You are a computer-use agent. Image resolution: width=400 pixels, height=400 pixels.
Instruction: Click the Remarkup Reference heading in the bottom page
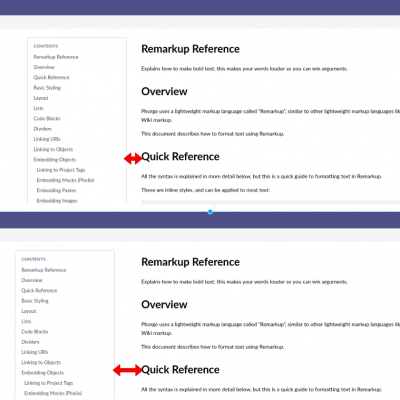click(190, 262)
